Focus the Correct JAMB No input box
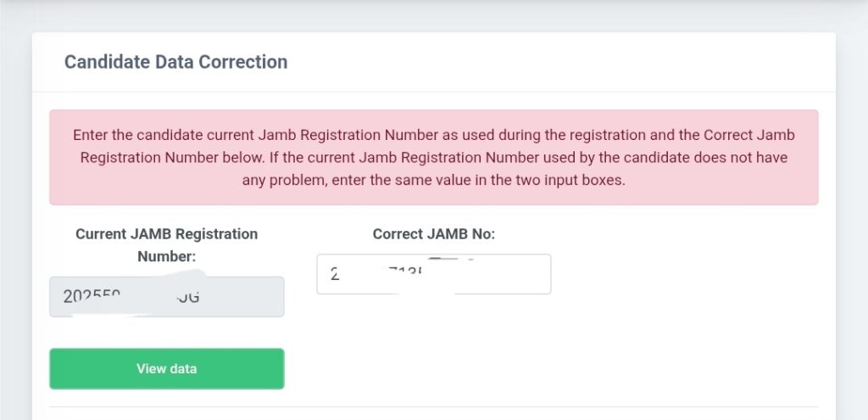This screenshot has width=868, height=420. tap(433, 274)
